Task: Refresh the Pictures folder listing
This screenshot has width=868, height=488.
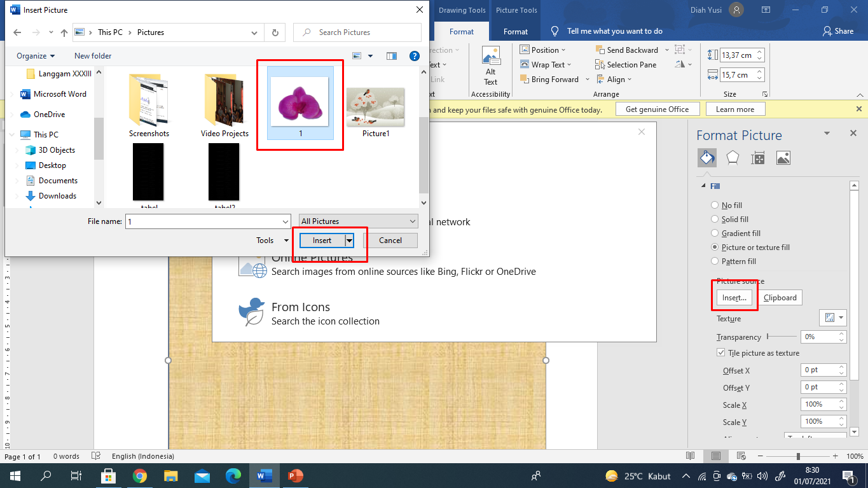Action: click(275, 32)
